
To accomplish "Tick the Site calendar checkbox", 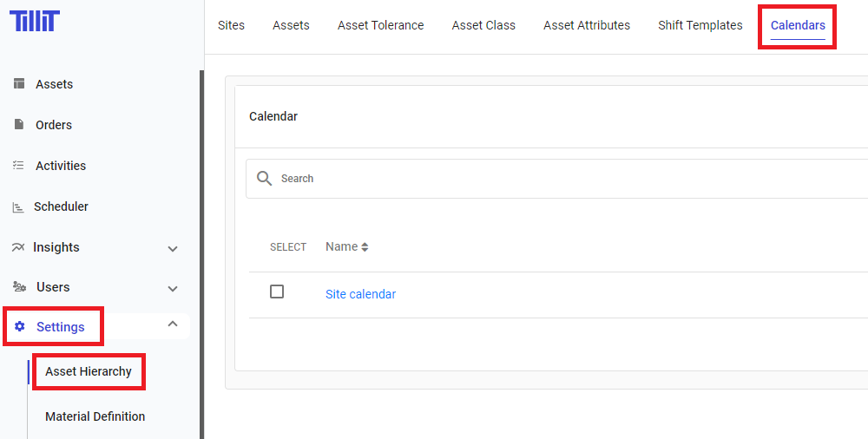I will (277, 292).
